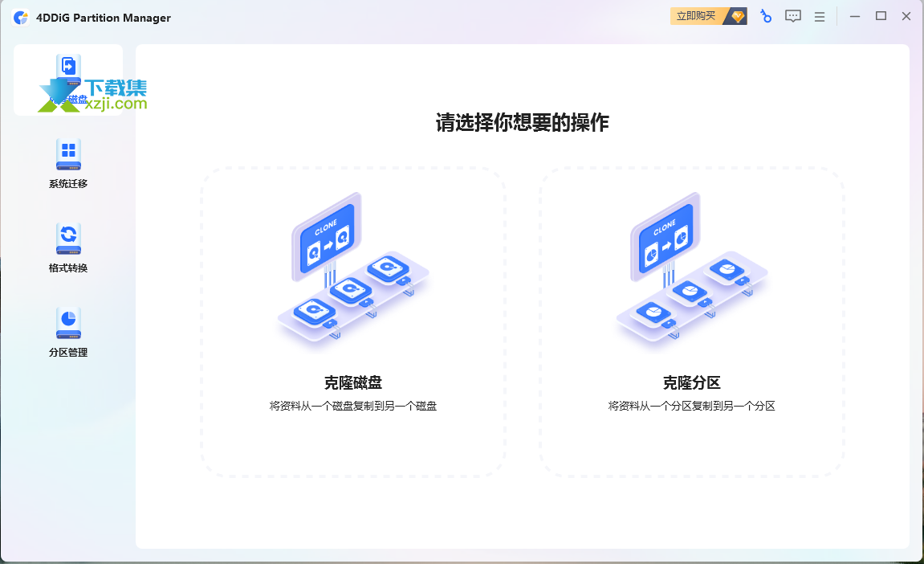The width and height of the screenshot is (924, 564).
Task: Click the 格式转换 label text
Action: (x=68, y=268)
